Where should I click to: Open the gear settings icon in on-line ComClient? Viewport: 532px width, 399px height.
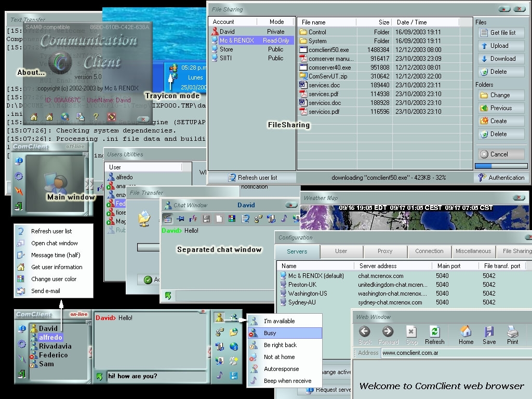coord(22,344)
